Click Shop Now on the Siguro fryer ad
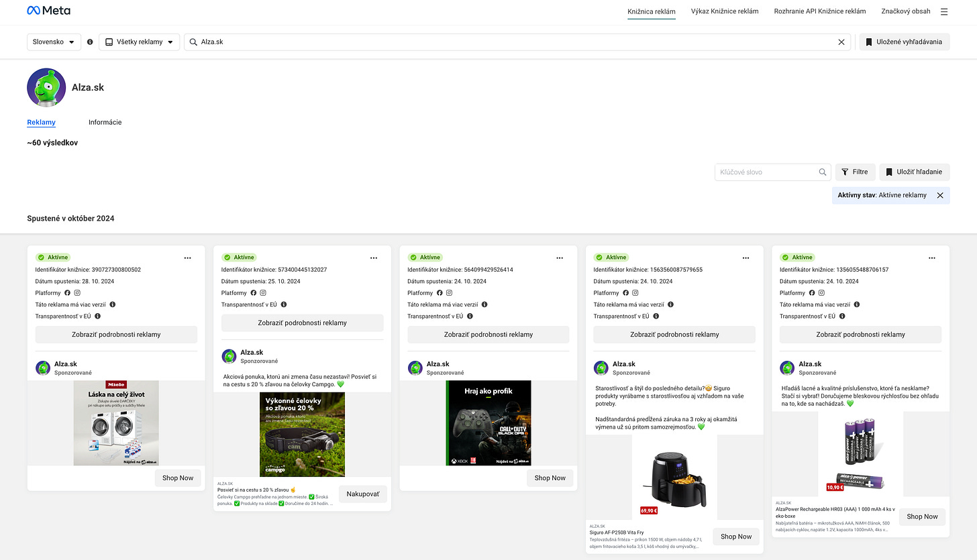This screenshot has width=977, height=560. click(x=736, y=537)
